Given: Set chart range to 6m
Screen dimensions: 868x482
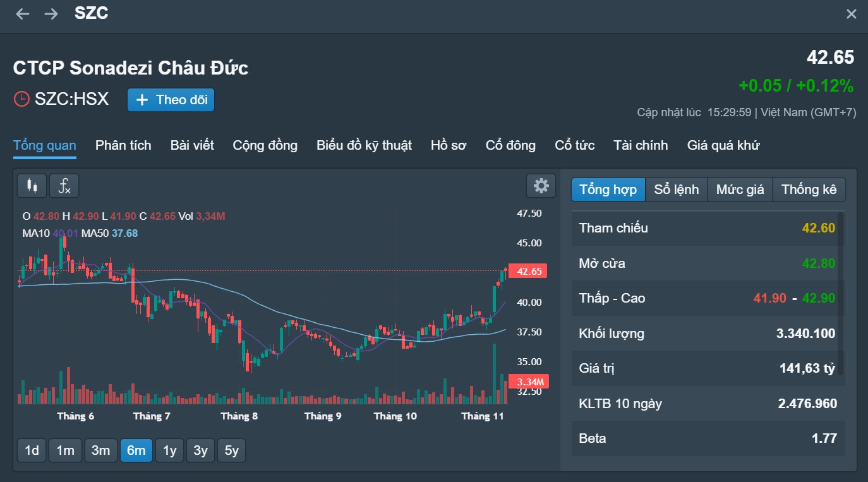Looking at the screenshot, I should click(x=136, y=450).
